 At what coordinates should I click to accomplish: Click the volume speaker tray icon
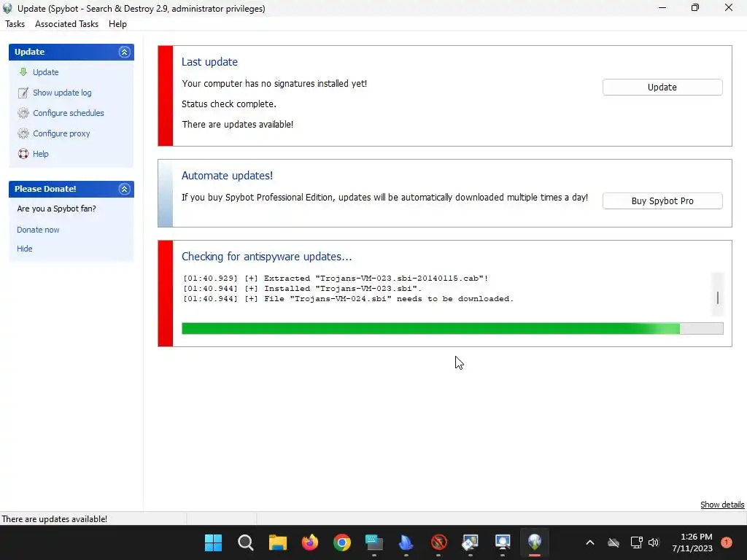(653, 542)
